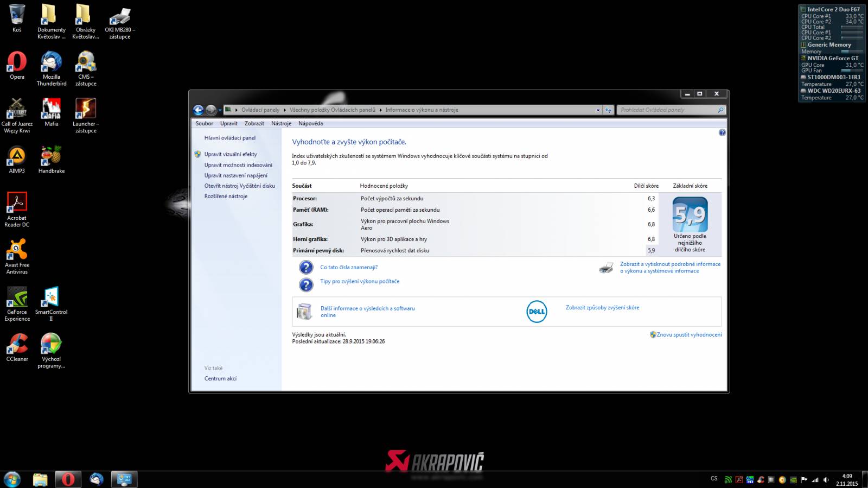
Task: Select the Mozilla Thunderbird desktop icon
Action: (52, 68)
